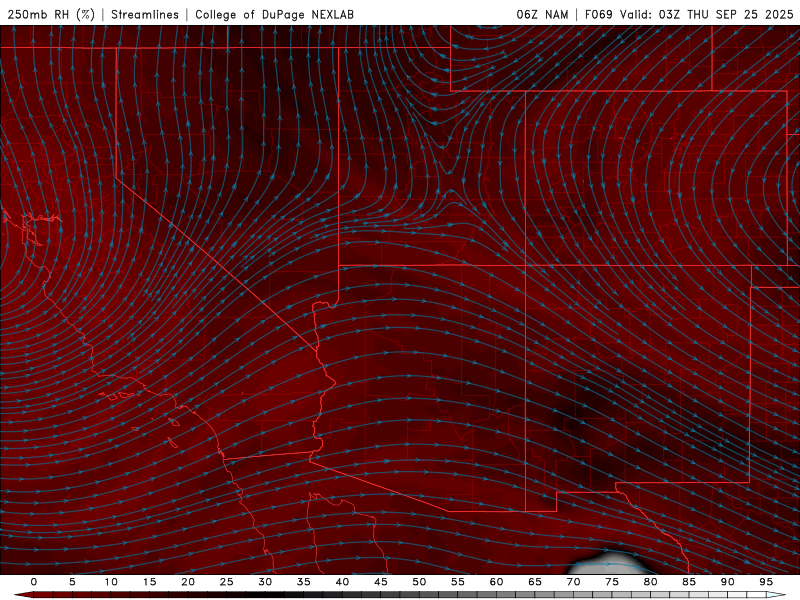
Task: Click the "F069" forecast hour label
Action: 598,14
